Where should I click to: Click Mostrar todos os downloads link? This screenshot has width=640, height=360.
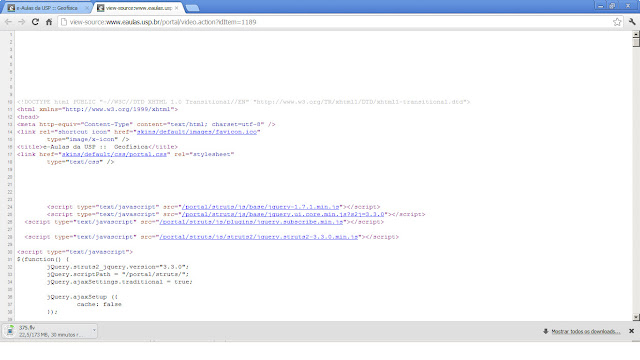[x=586, y=331]
